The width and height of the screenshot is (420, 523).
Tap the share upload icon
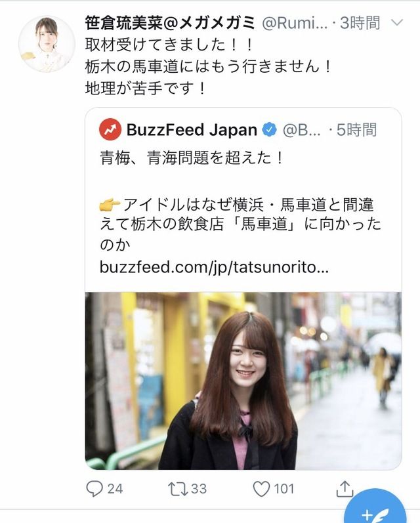pos(345,489)
